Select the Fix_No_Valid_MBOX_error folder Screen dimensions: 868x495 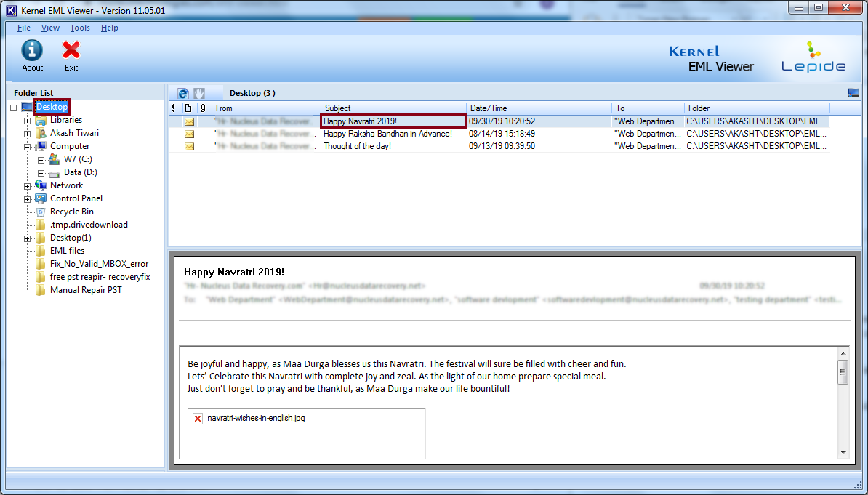pyautogui.click(x=99, y=264)
